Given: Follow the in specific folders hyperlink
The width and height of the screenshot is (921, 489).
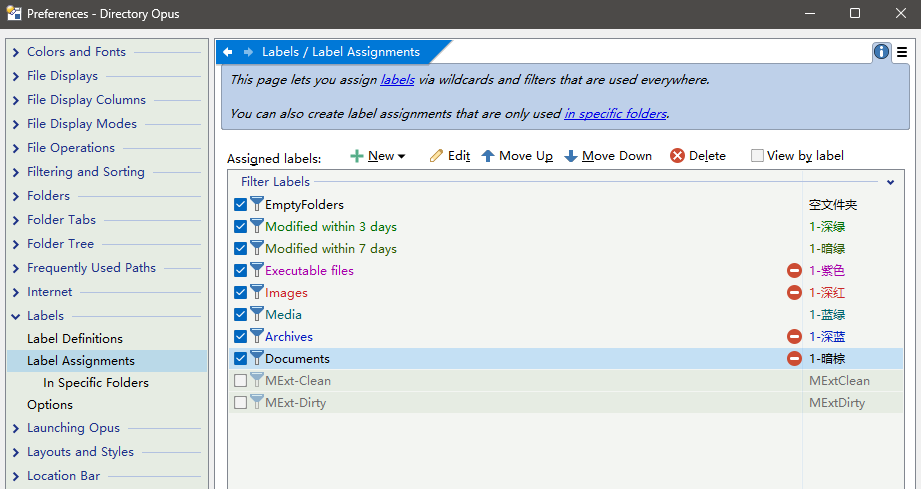Looking at the screenshot, I should click(x=616, y=114).
